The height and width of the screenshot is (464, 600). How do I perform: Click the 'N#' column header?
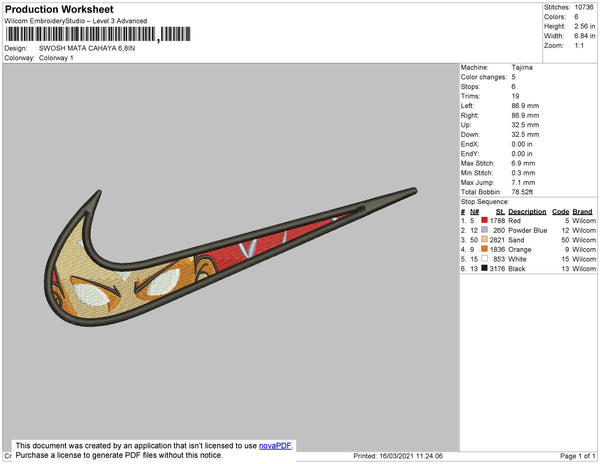click(x=474, y=212)
